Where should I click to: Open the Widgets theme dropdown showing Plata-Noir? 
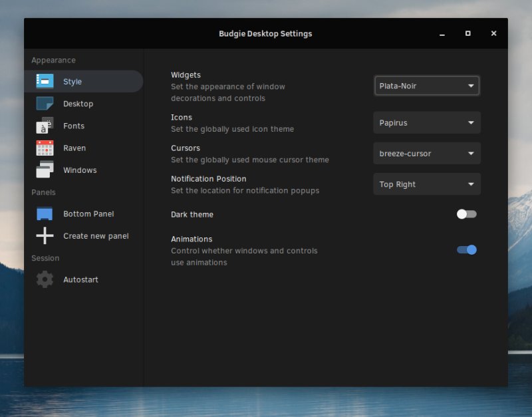[x=426, y=85]
